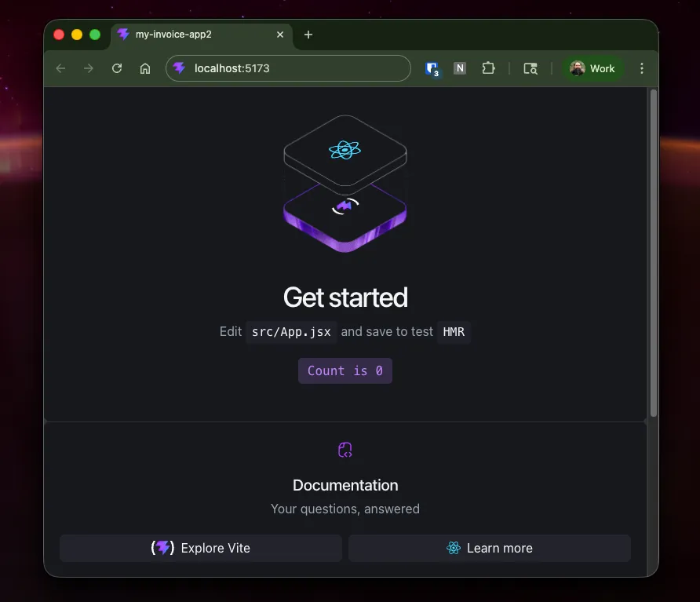Open the Chrome three-dot menu
Screen dimensions: 700x602
pyautogui.click(x=642, y=68)
